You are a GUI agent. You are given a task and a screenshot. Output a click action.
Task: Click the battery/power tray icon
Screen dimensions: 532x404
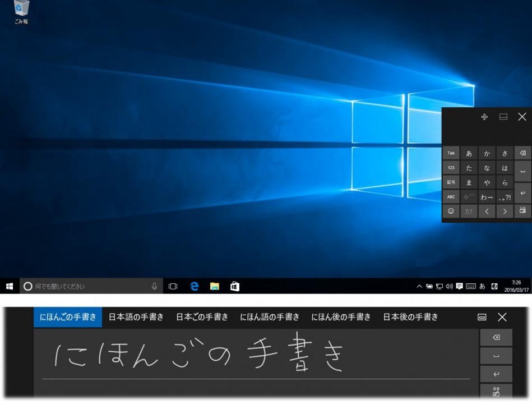point(429,286)
